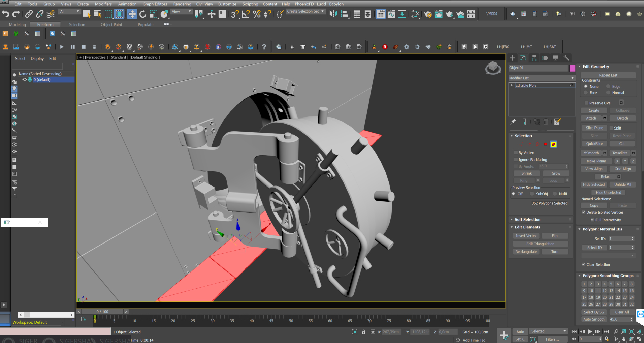Toggle the Angle Snap icon

[246, 14]
